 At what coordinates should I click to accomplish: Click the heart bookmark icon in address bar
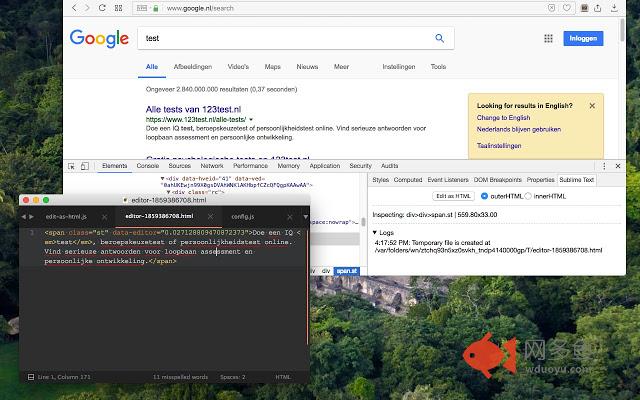click(567, 8)
